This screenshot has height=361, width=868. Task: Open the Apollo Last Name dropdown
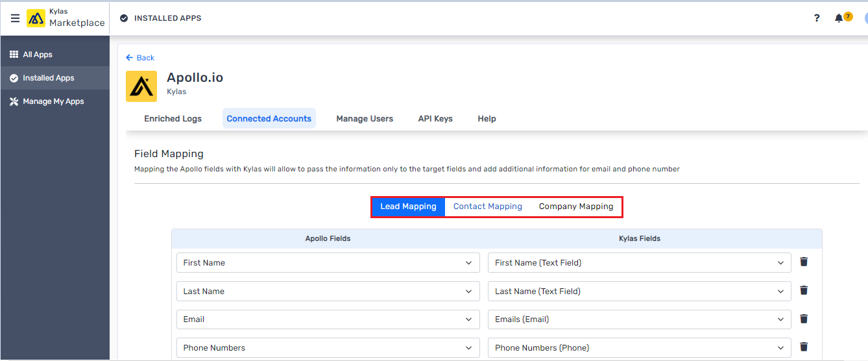tap(328, 292)
